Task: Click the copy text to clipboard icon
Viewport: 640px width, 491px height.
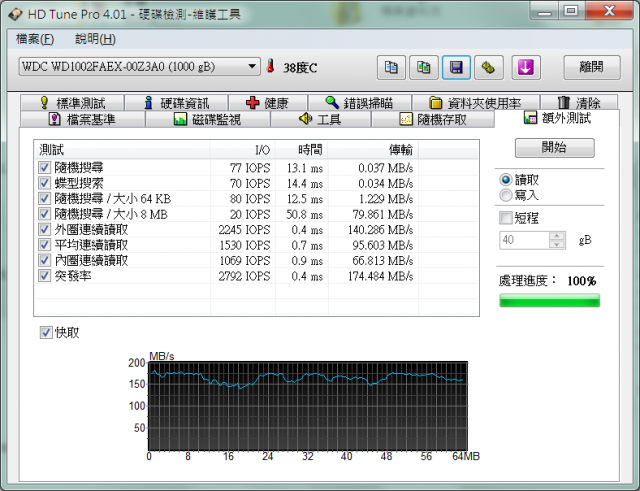Action: pos(391,67)
